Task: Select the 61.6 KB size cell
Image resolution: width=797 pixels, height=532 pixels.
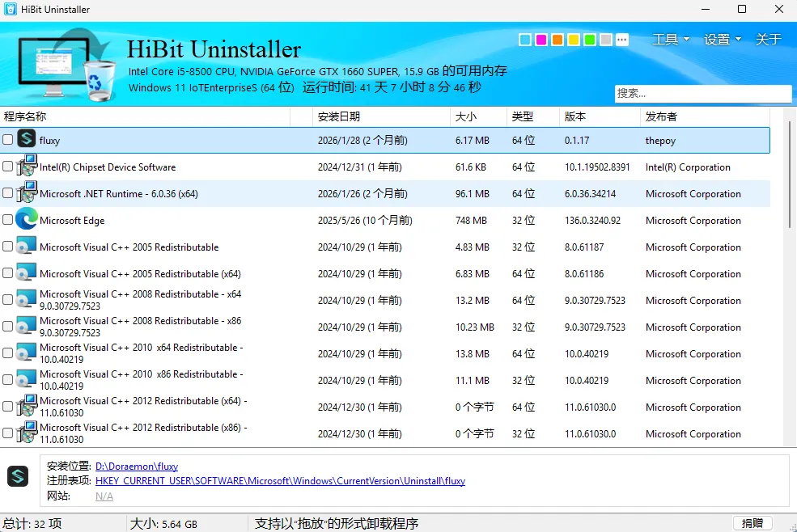Action: pyautogui.click(x=471, y=167)
